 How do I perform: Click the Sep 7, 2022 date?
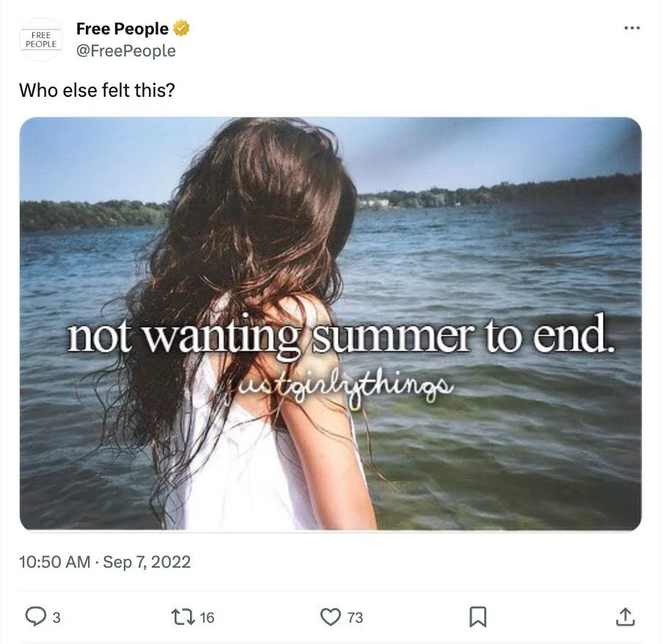coord(147,562)
